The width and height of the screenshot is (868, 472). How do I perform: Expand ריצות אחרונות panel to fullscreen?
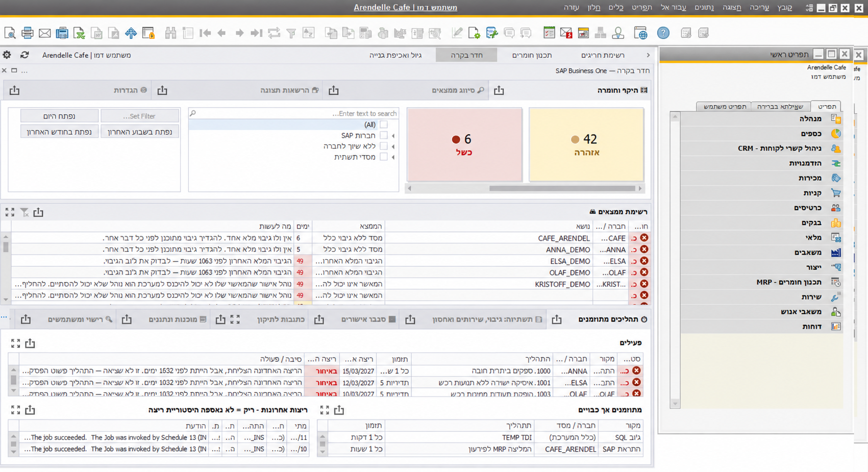(15, 410)
